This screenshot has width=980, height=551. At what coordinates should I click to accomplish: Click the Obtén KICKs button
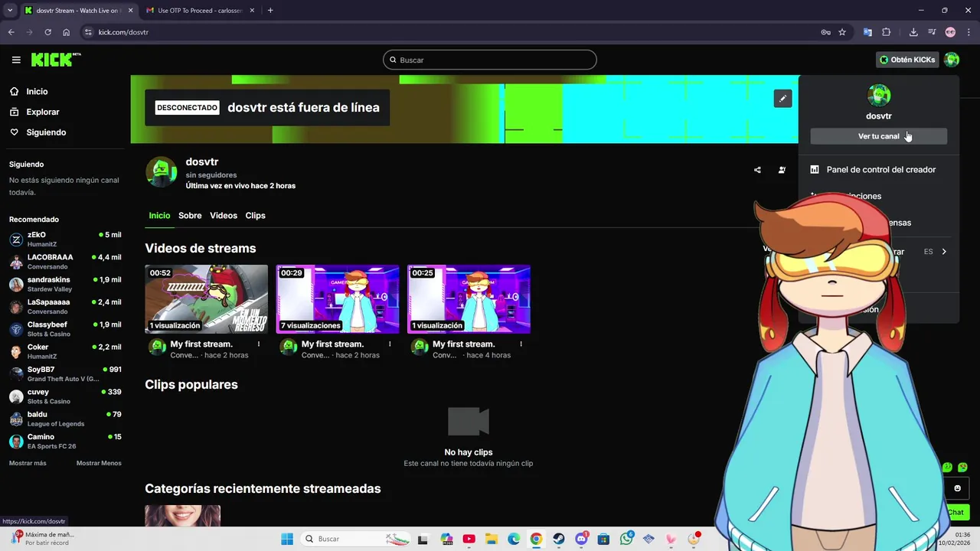(x=906, y=60)
